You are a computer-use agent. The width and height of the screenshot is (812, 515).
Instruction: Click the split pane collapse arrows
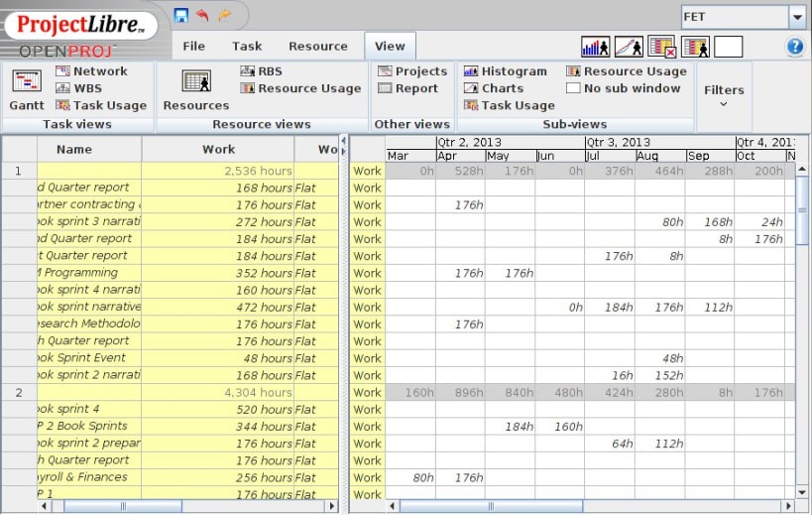click(344, 146)
